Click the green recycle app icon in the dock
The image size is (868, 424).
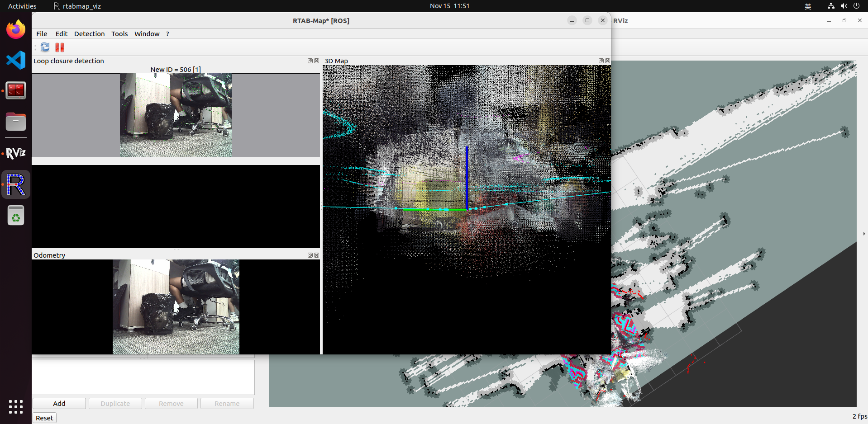coord(15,216)
